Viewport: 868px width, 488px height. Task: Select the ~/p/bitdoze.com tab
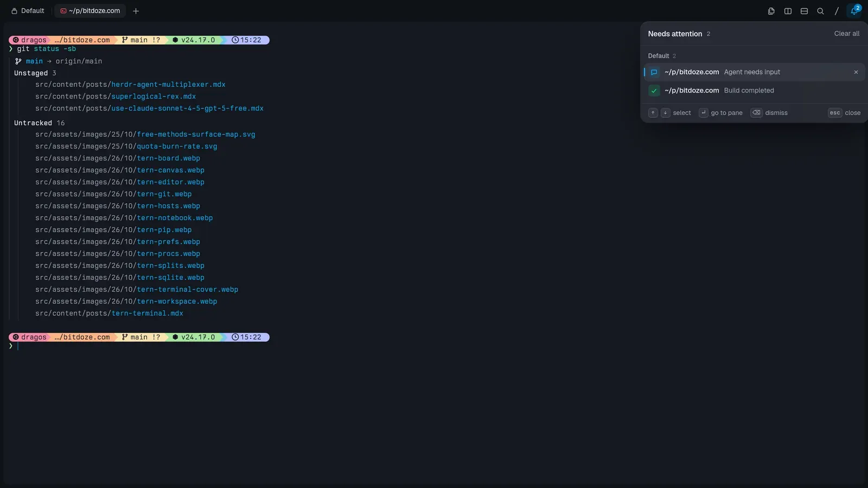tap(90, 11)
